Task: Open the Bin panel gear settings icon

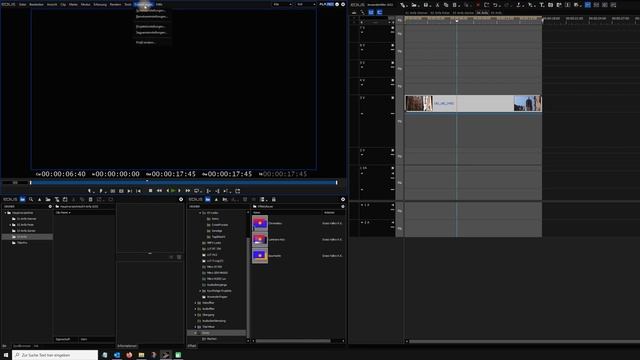Action: [x=181, y=200]
